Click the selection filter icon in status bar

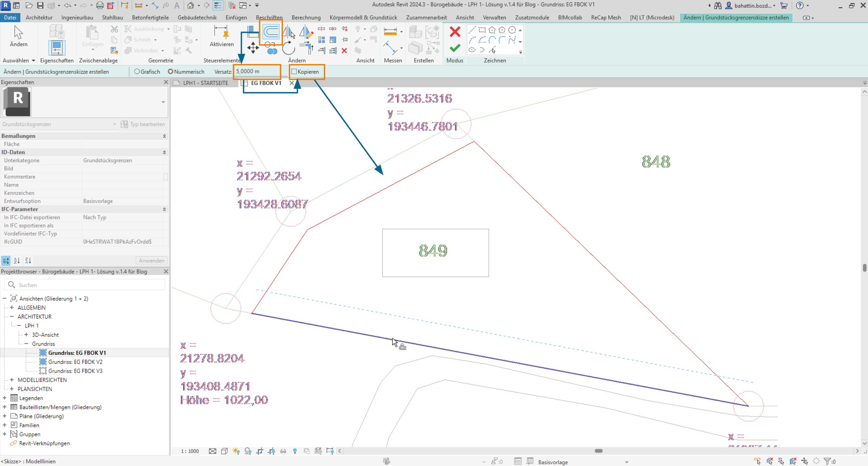[x=827, y=461]
